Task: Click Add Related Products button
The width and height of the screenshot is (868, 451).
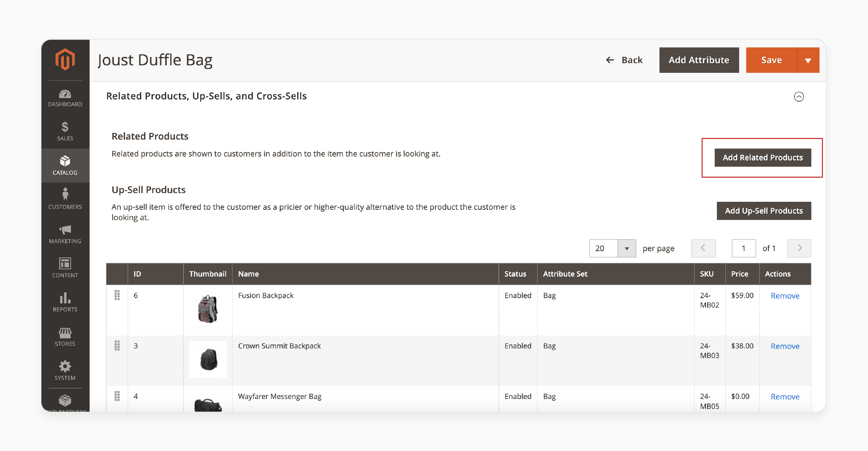Action: (x=763, y=158)
